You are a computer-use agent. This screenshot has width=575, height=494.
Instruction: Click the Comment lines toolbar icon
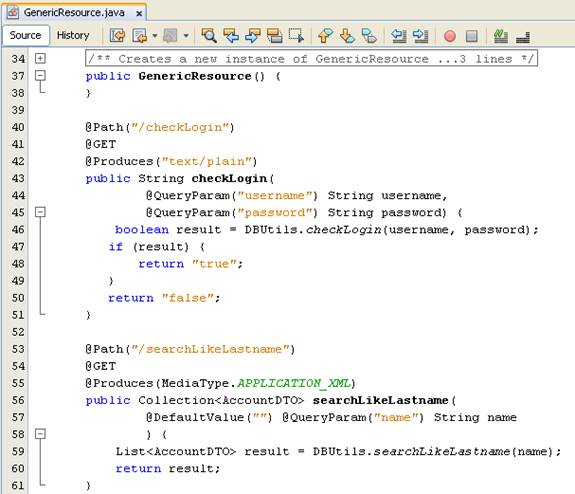(501, 36)
